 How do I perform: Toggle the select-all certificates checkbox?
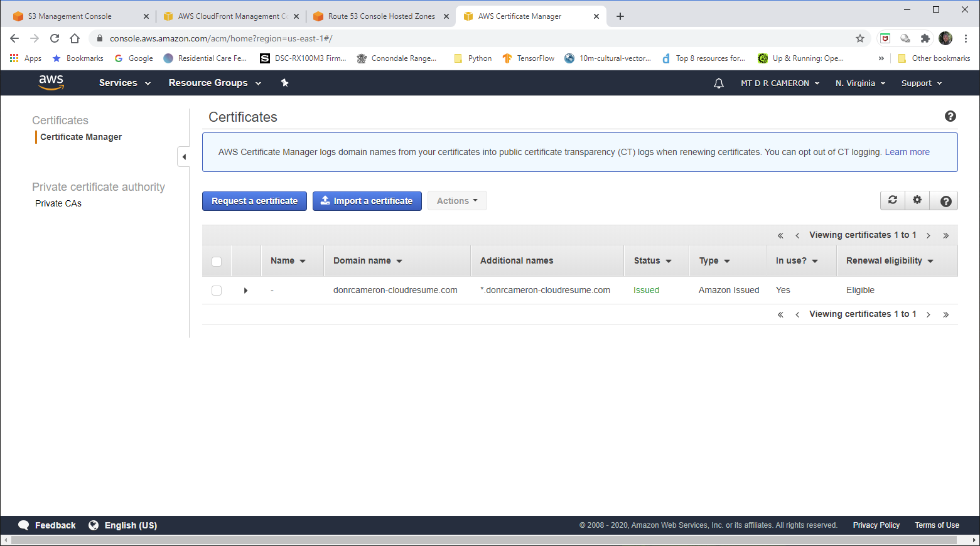[x=217, y=261]
